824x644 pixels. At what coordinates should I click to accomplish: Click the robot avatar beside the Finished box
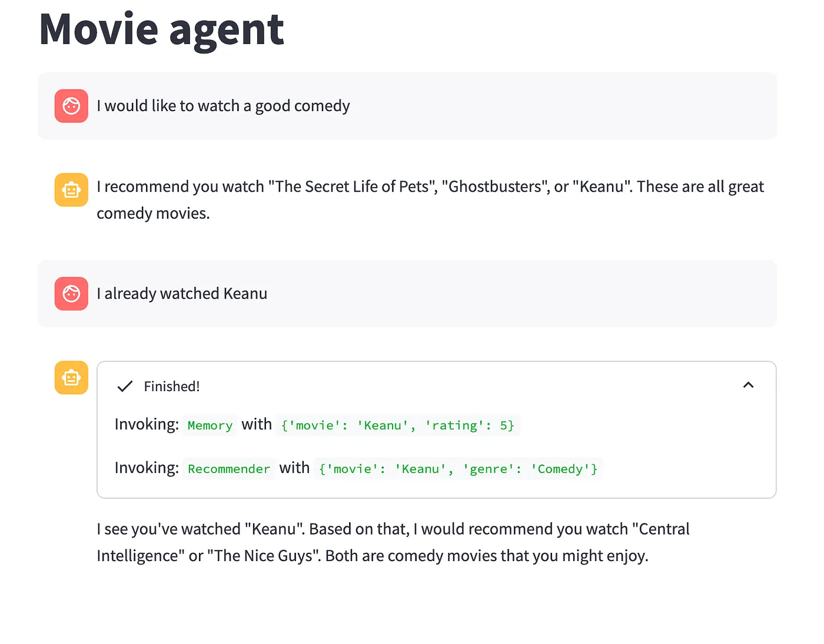pos(71,378)
